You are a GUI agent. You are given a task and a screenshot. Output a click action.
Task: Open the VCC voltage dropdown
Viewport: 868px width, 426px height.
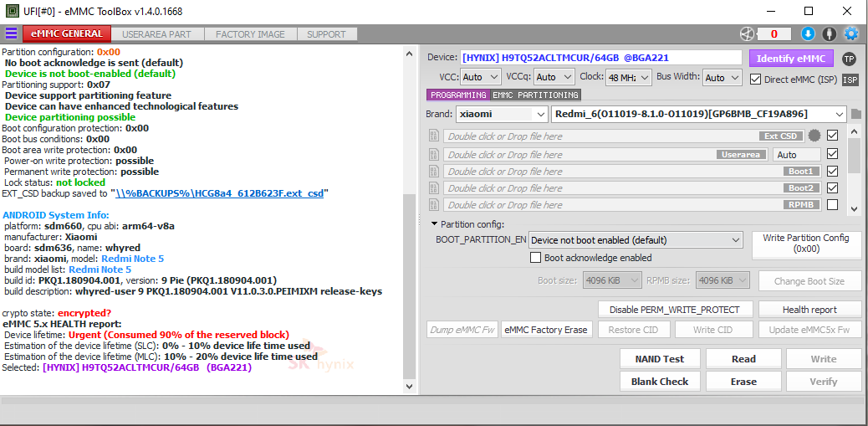click(x=480, y=78)
